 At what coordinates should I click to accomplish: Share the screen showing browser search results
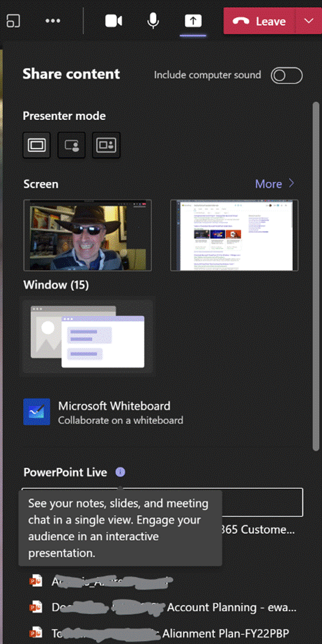click(x=234, y=235)
